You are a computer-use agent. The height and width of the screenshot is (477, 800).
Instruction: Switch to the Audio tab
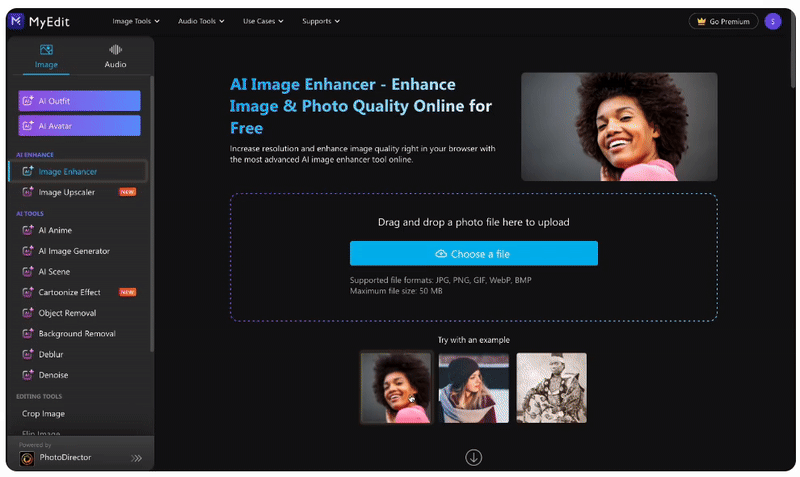(x=115, y=56)
